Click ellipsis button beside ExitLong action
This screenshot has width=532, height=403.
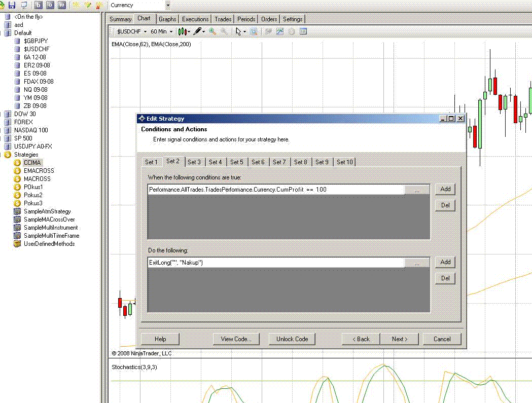[417, 263]
